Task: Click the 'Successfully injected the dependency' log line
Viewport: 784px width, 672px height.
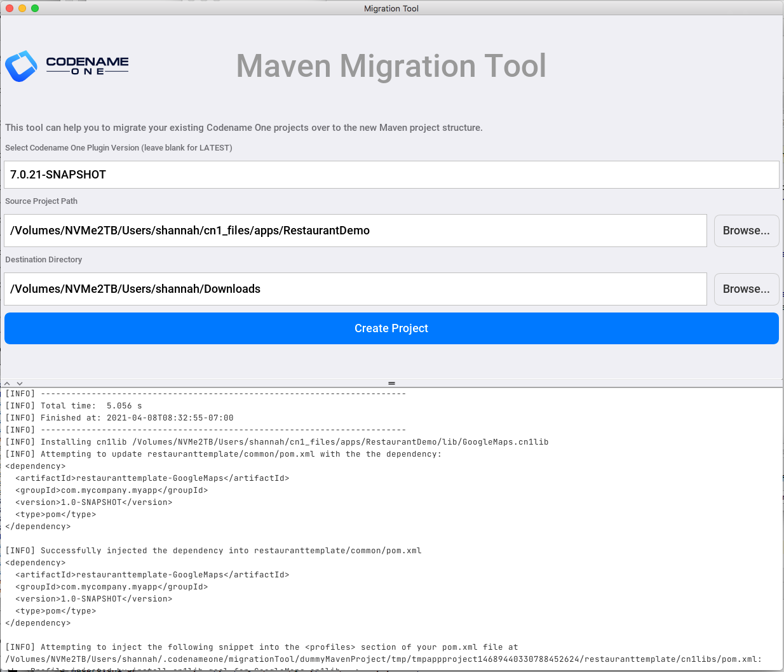Action: click(213, 551)
